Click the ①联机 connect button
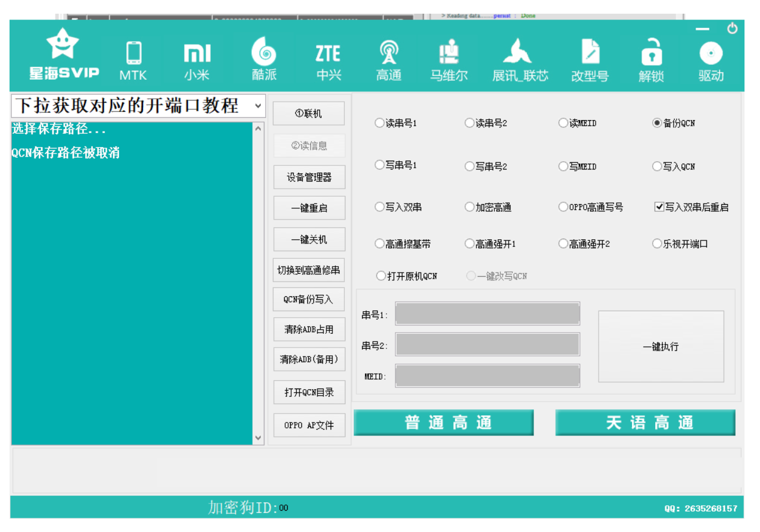Image resolution: width=760 pixels, height=532 pixels. tap(309, 114)
